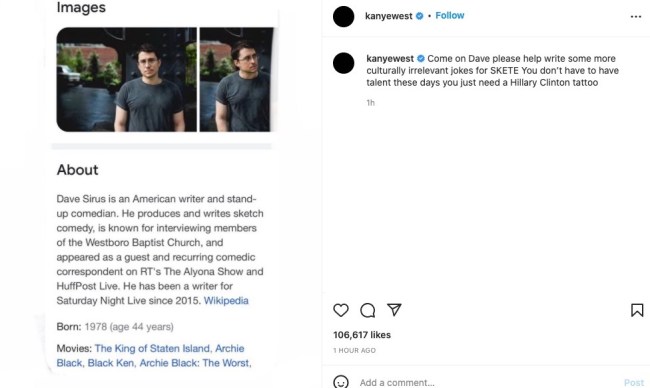Open the three-dot more options menu
The height and width of the screenshot is (388, 650).
pos(636,17)
